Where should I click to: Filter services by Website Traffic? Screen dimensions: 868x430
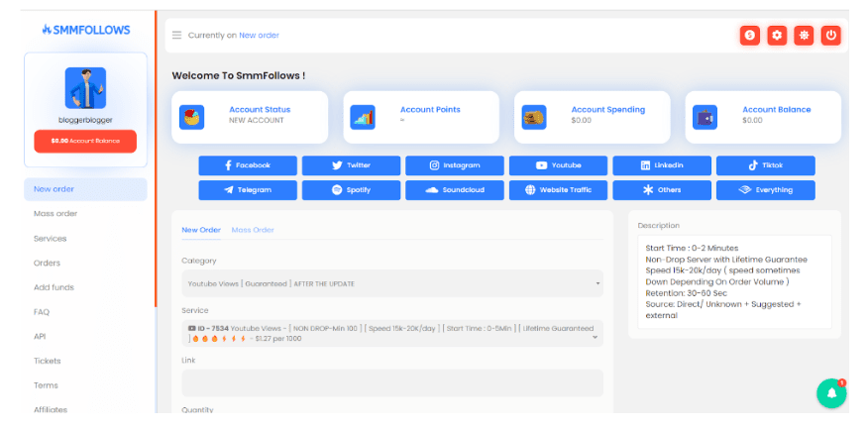558,190
